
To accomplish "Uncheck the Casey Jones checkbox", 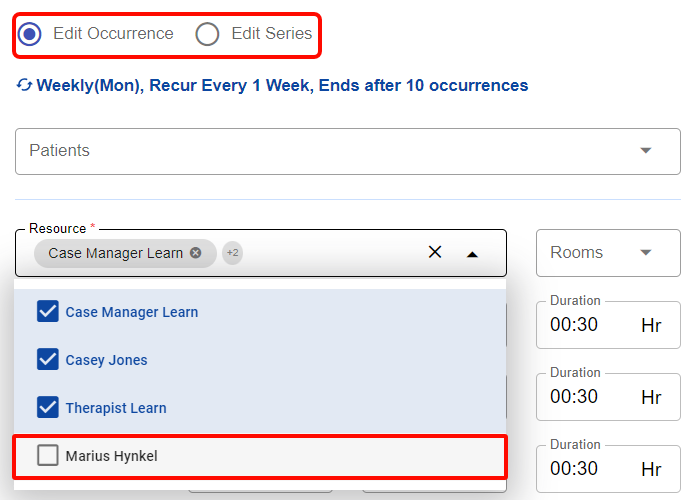I will (x=48, y=360).
